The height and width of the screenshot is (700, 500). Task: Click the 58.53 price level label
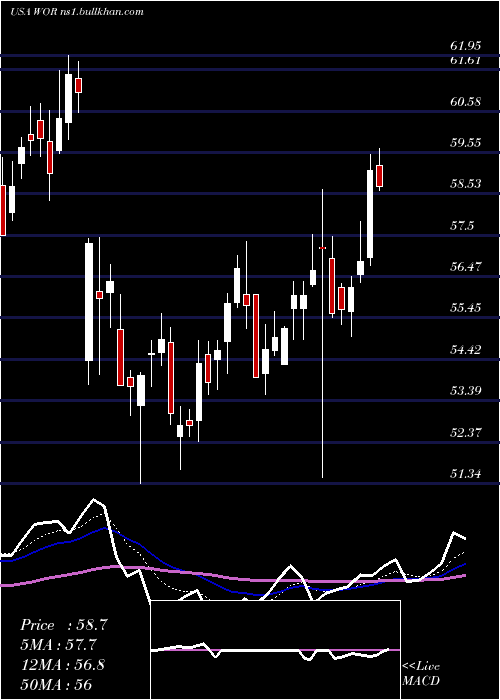pyautogui.click(x=466, y=183)
